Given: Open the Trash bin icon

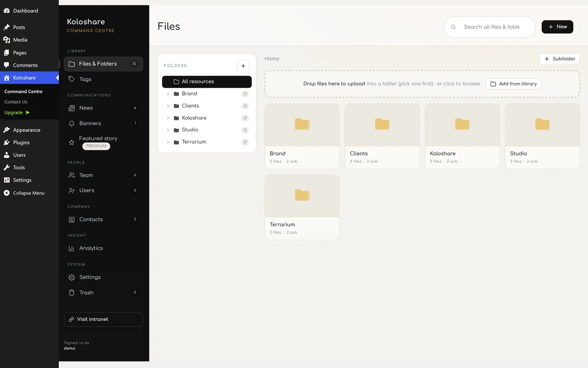Looking at the screenshot, I should (71, 293).
